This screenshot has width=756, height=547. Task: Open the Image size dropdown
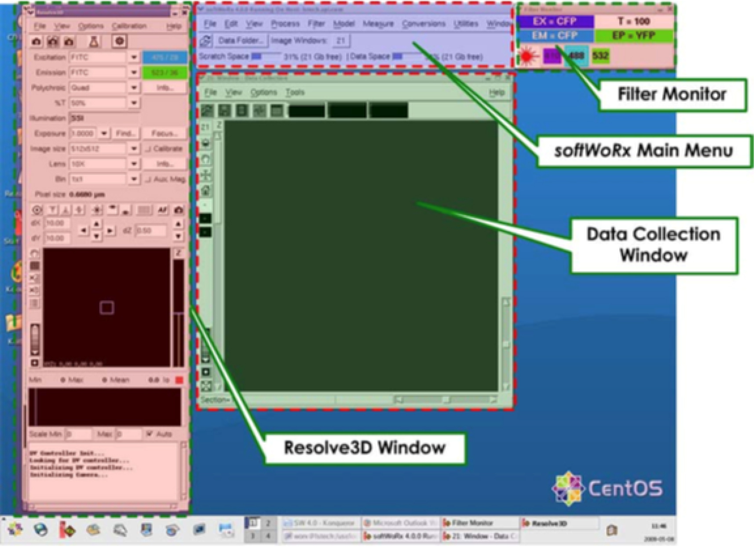(134, 149)
